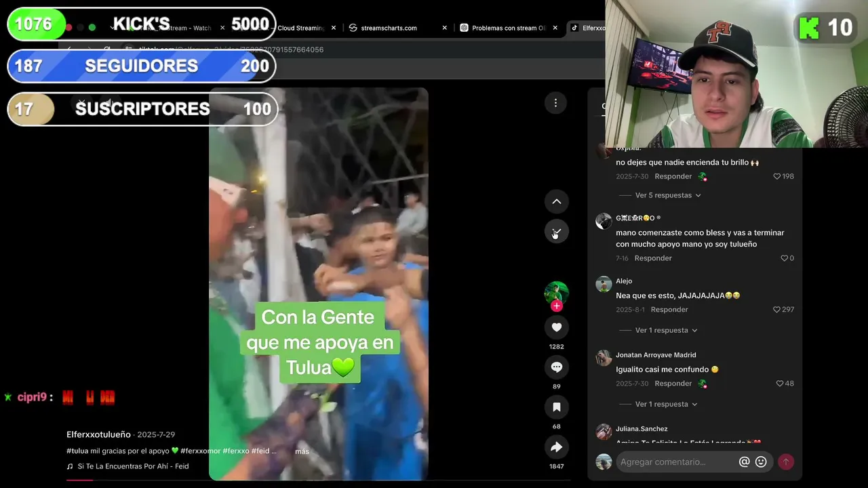The width and height of the screenshot is (868, 488).
Task: Open the three-dot more options menu
Action: [x=555, y=103]
